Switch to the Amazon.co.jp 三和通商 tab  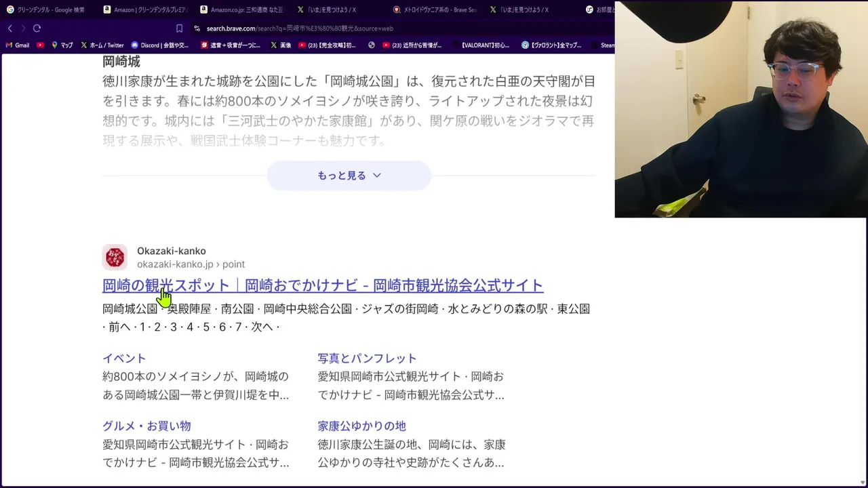pyautogui.click(x=242, y=9)
